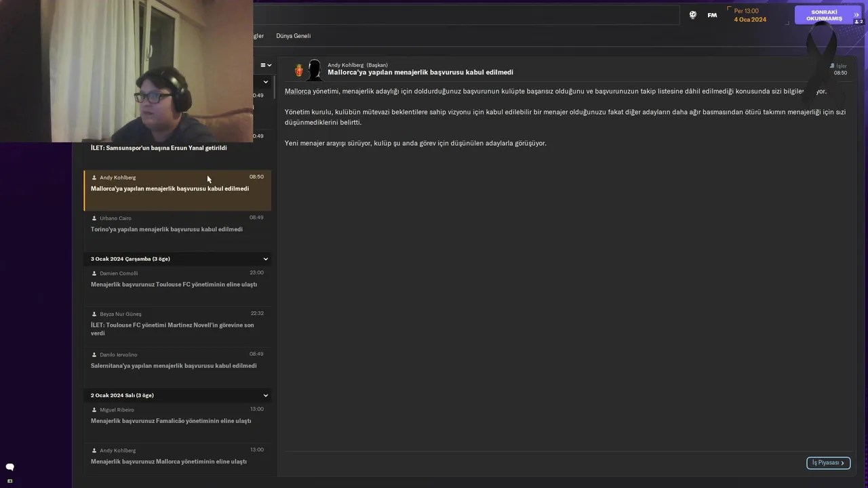Open Andy Kohlberg's silhouette portrait in message header

(314, 70)
